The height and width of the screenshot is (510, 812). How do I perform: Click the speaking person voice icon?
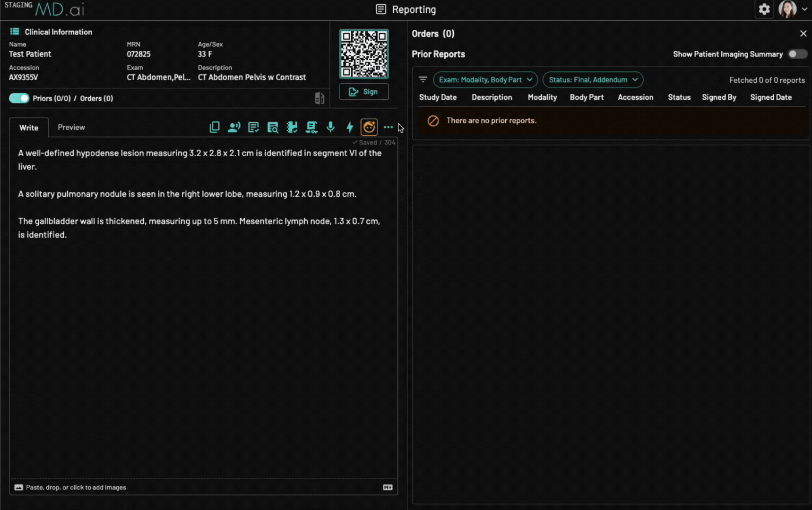(x=234, y=127)
